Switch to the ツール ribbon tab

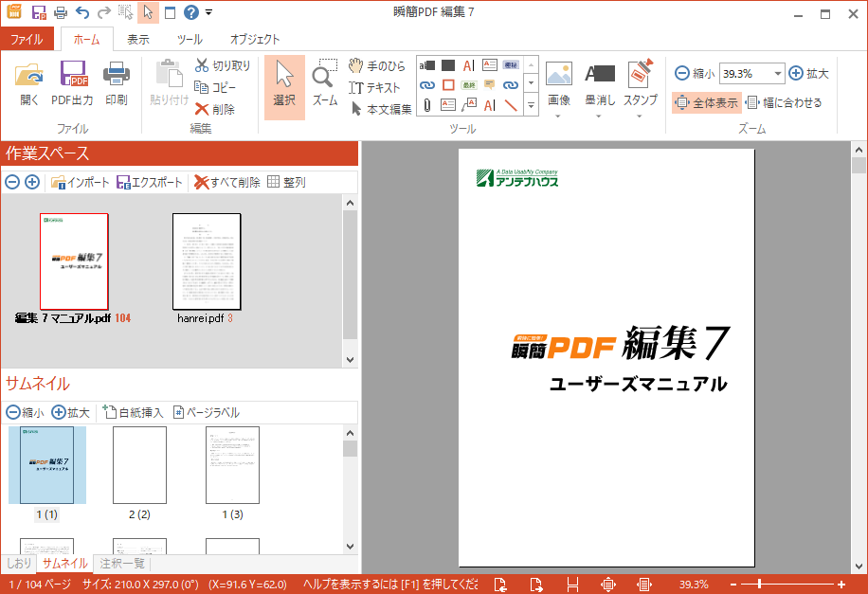190,39
